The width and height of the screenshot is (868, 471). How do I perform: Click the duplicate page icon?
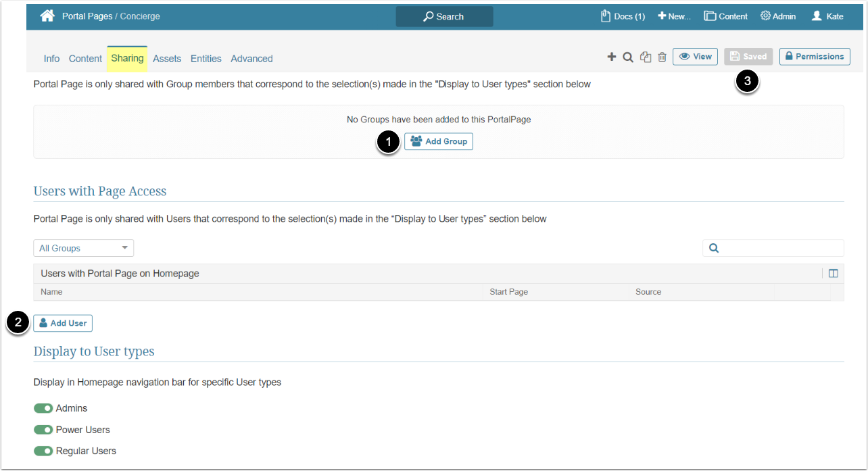(x=646, y=57)
